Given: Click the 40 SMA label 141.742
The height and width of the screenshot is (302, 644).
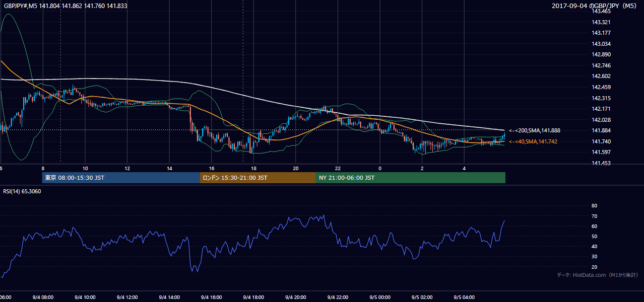Looking at the screenshot, I should coord(533,142).
